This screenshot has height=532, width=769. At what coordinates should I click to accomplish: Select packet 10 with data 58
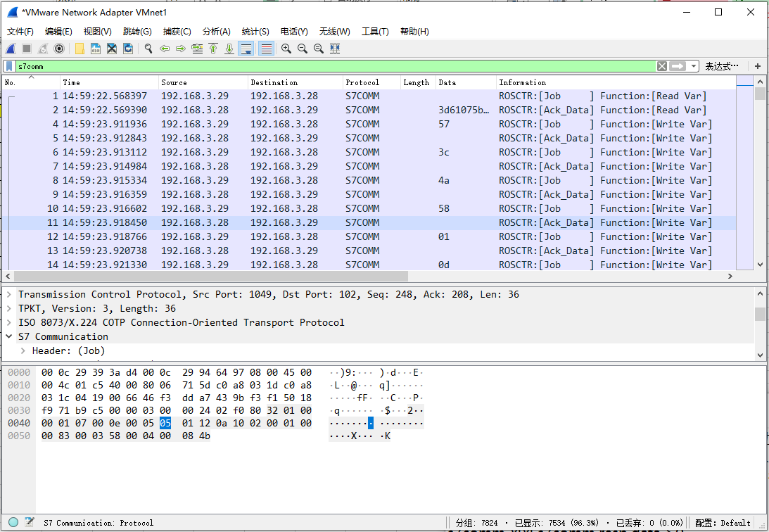[369, 208]
